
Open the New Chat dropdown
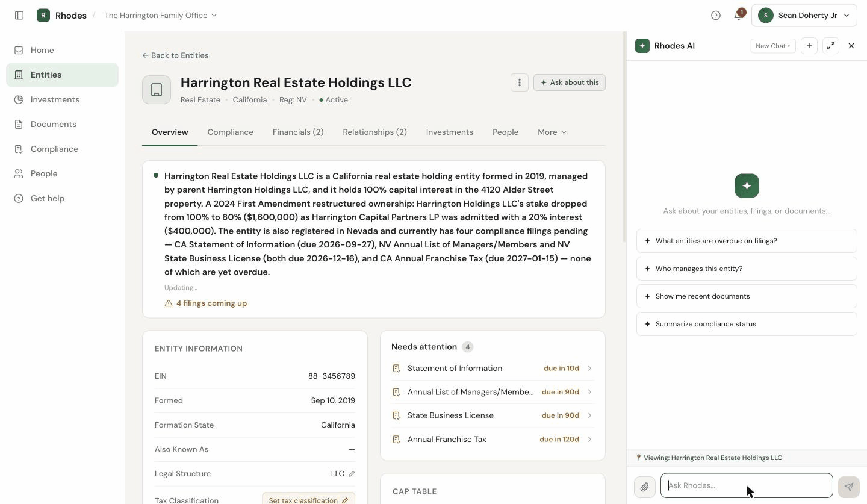point(773,46)
